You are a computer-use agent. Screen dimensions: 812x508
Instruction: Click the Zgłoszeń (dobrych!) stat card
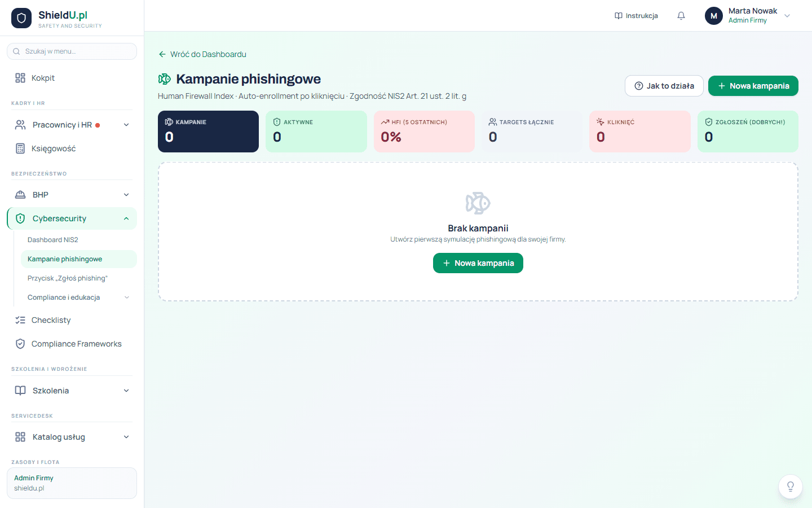coord(748,132)
